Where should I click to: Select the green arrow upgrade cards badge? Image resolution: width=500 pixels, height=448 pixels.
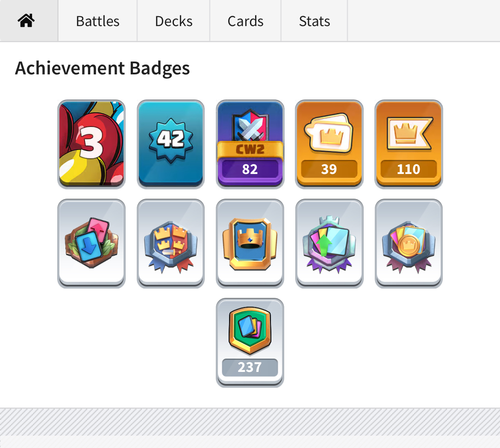click(x=329, y=244)
